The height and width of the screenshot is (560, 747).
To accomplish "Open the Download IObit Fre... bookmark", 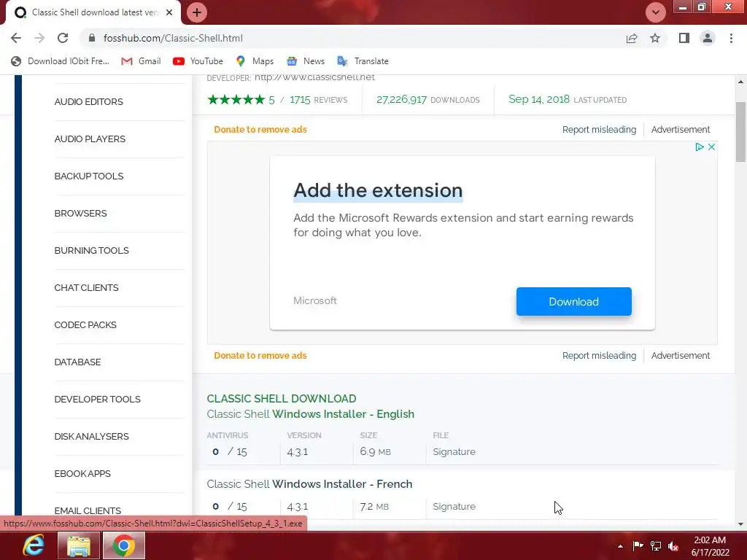I will click(x=60, y=61).
